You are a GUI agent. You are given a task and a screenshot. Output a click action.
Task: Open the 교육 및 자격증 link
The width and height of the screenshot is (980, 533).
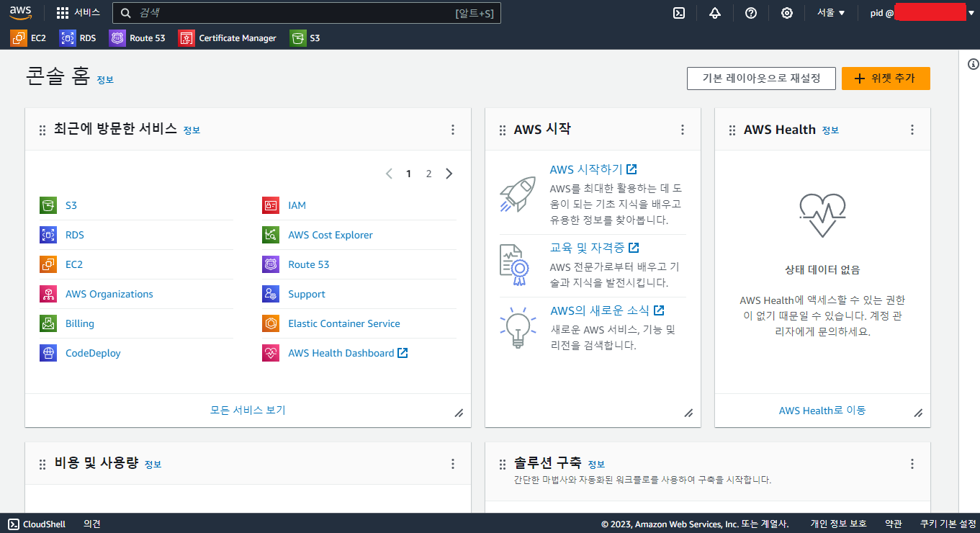594,247
